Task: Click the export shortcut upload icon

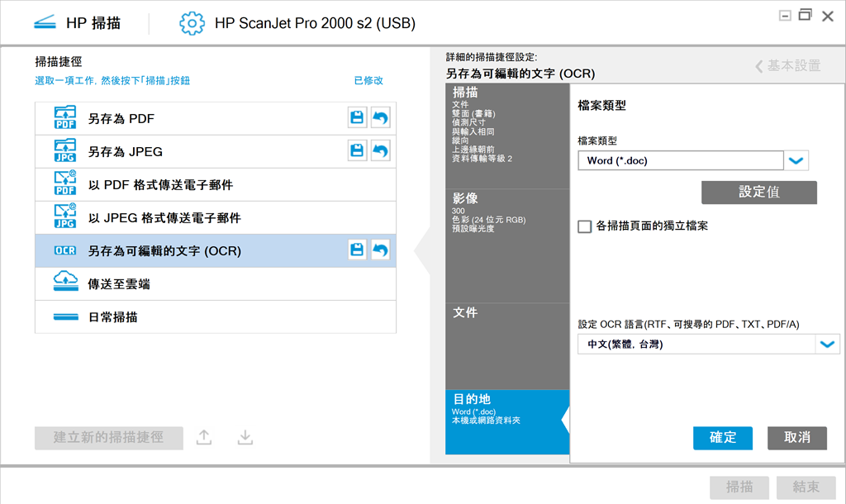Action: coord(204,438)
